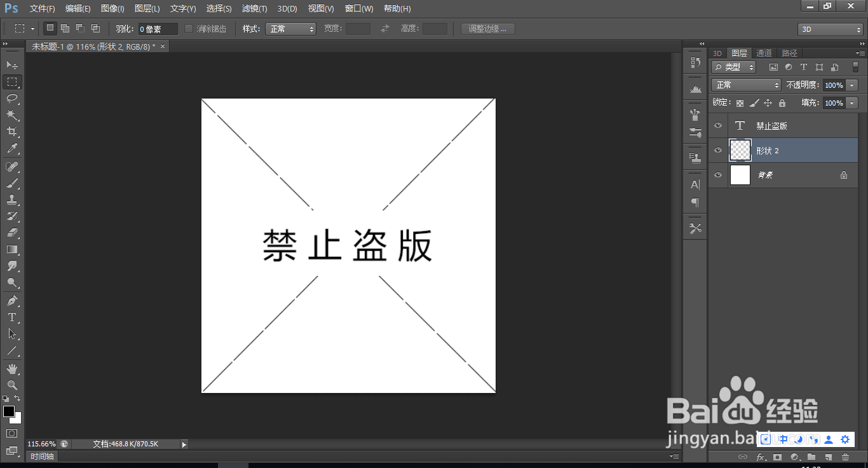Screen dimensions: 868x468
Task: Select the Move tool
Action: point(12,65)
